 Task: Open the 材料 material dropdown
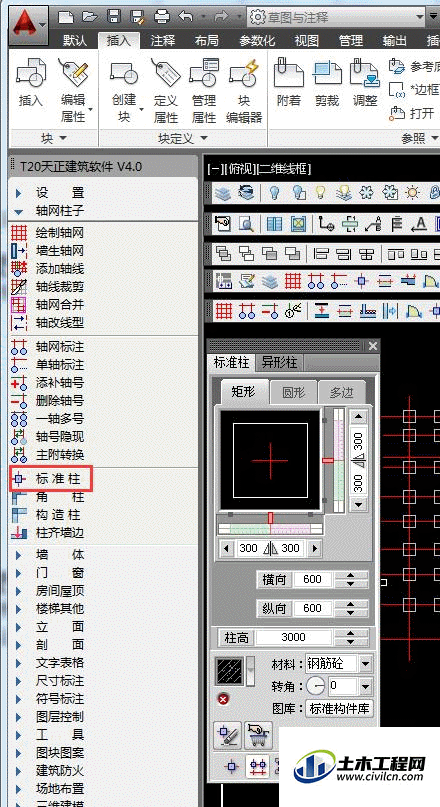(x=365, y=664)
